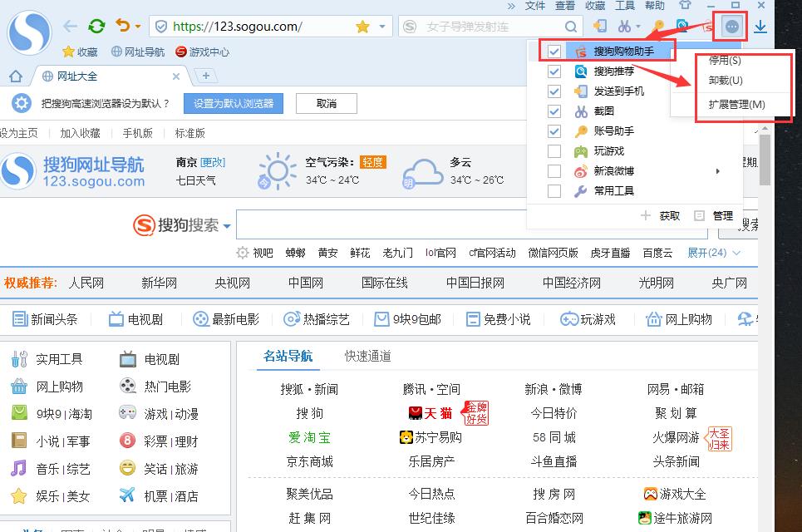Click the green refresh icon
802x532 pixels.
pyautogui.click(x=96, y=26)
